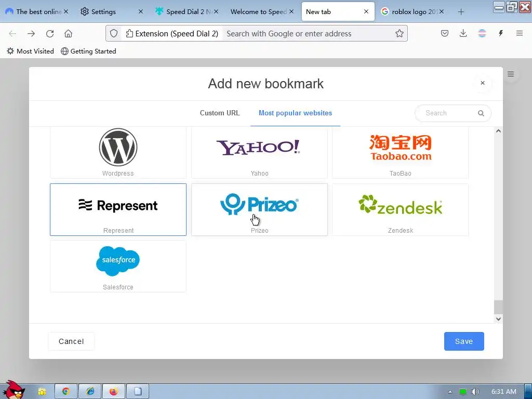The width and height of the screenshot is (532, 399).
Task: Open the Most popular websites tab
Action: [295, 113]
